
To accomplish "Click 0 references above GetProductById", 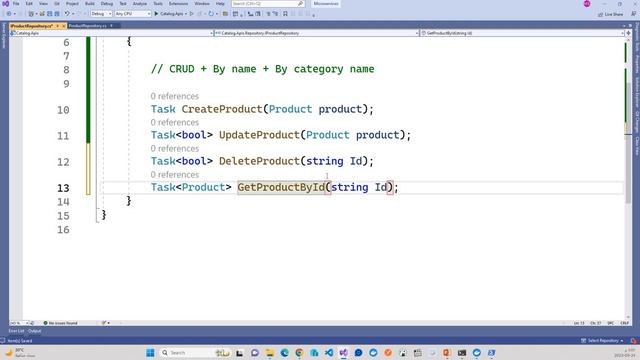I will 174,175.
